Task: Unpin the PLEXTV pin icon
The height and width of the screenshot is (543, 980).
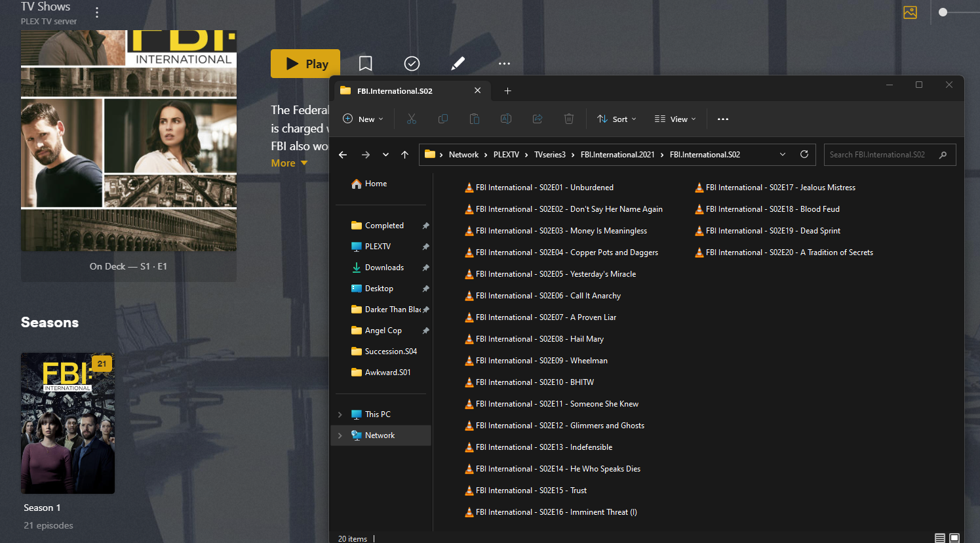Action: click(x=425, y=247)
